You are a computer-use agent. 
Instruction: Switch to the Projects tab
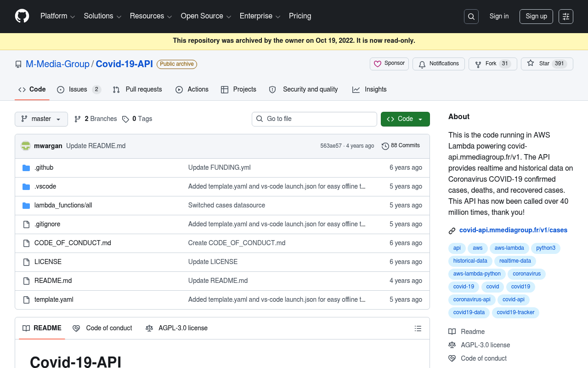[238, 90]
